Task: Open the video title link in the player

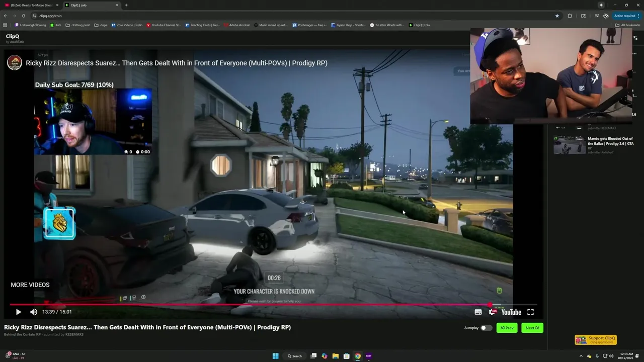Action: pos(177,63)
